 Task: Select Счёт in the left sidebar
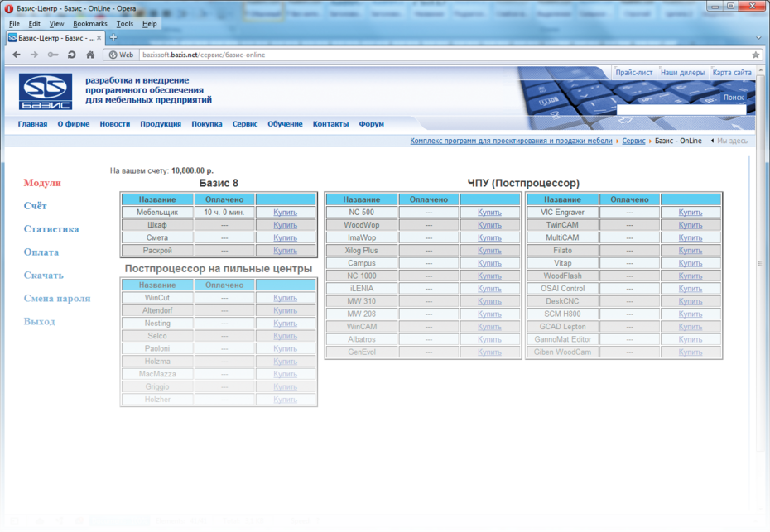point(35,206)
